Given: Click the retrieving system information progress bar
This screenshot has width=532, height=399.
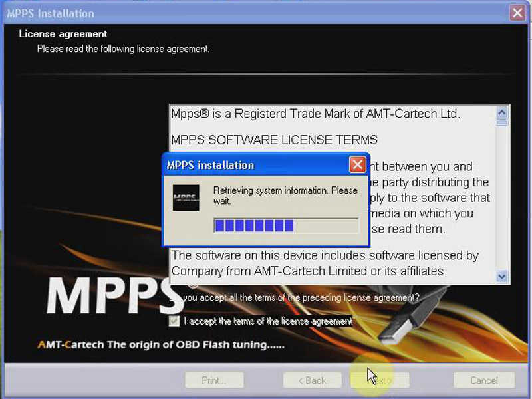Looking at the screenshot, I should pyautogui.click(x=286, y=225).
